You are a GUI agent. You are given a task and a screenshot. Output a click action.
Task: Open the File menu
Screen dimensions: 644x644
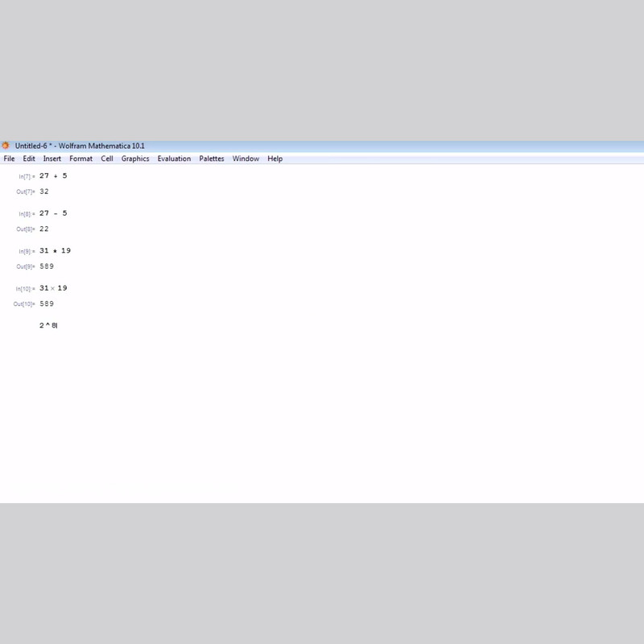(x=9, y=159)
